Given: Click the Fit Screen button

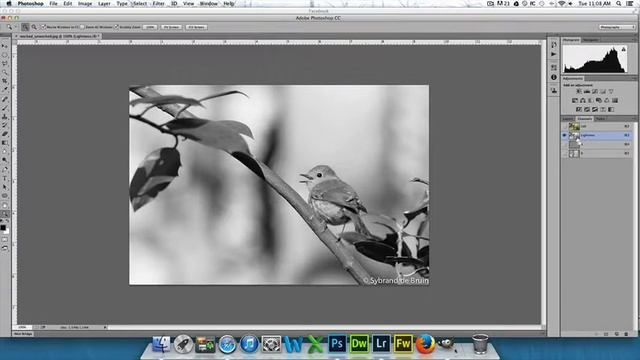Looking at the screenshot, I should pos(171,27).
